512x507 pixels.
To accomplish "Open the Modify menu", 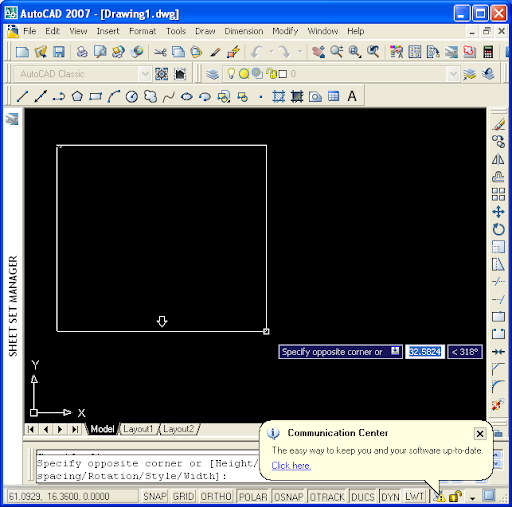I will (x=285, y=31).
